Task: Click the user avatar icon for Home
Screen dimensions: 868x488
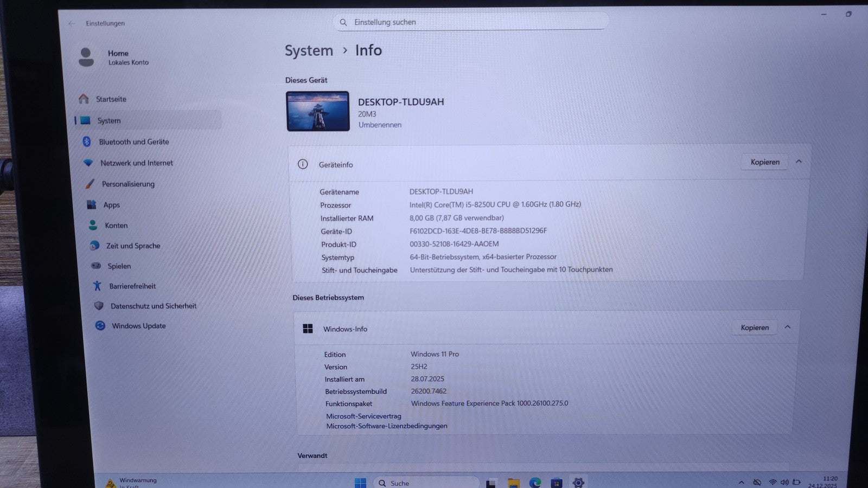Action: pyautogui.click(x=86, y=57)
